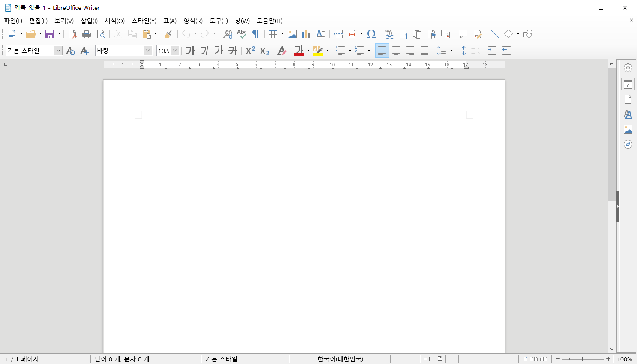Export directly as PDF icon
This screenshot has height=364, width=637.
pyautogui.click(x=73, y=34)
